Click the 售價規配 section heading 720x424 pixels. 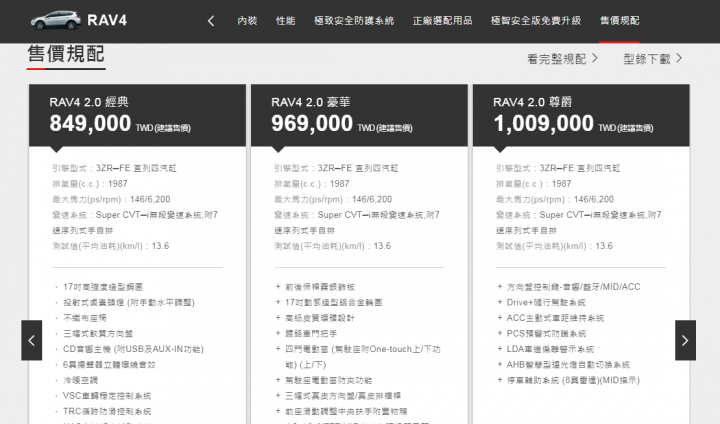pyautogui.click(x=66, y=54)
